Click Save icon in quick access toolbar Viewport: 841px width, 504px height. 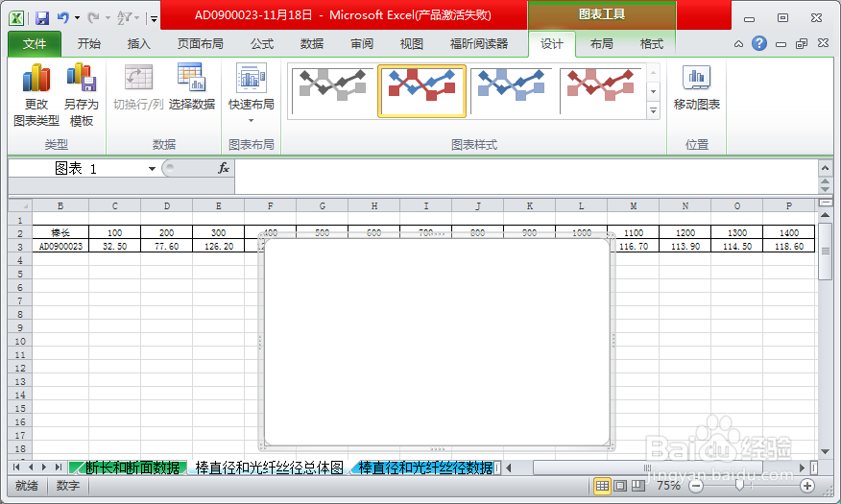(42, 18)
